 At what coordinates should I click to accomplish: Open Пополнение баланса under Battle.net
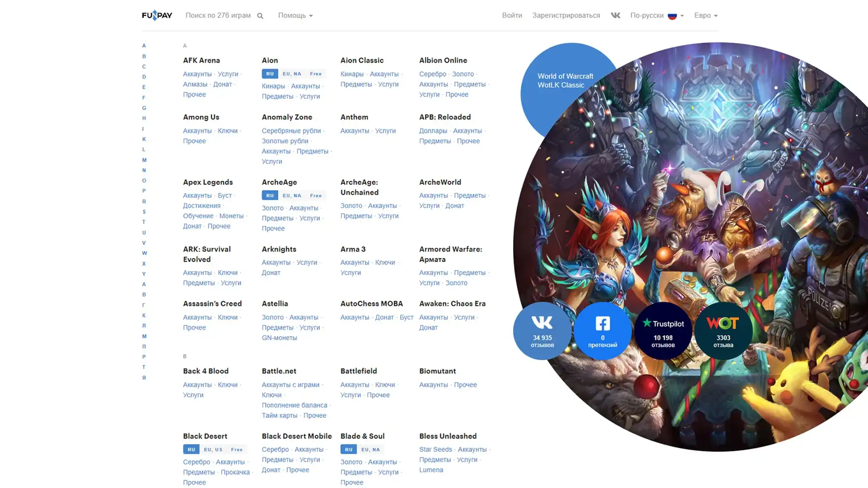point(294,405)
